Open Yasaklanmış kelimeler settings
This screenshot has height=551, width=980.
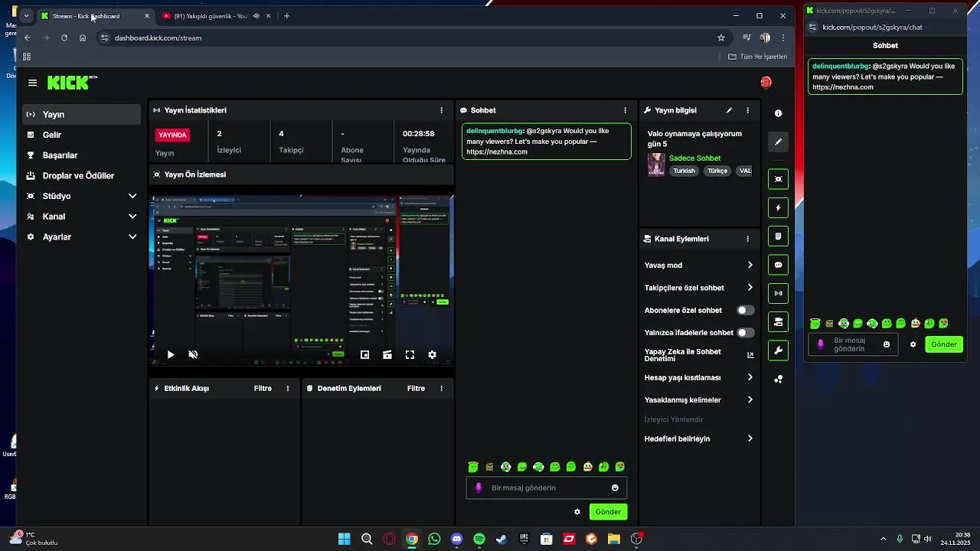(x=699, y=399)
